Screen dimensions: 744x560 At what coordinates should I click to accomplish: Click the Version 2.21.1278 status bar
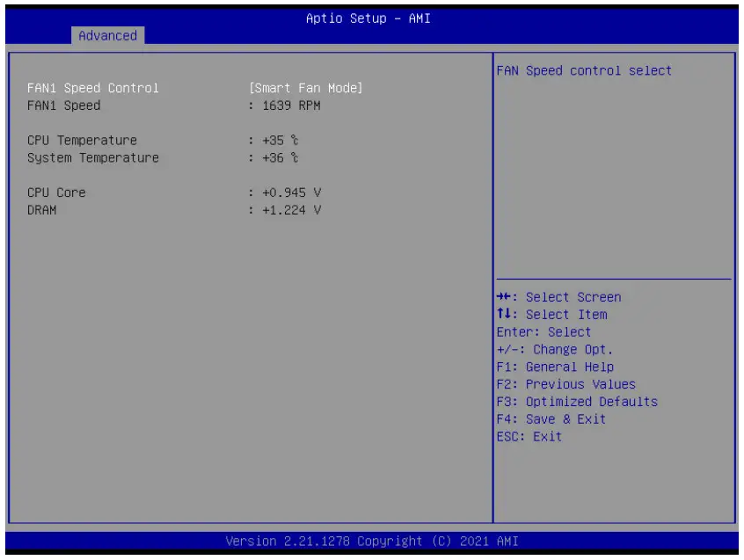pos(372,542)
